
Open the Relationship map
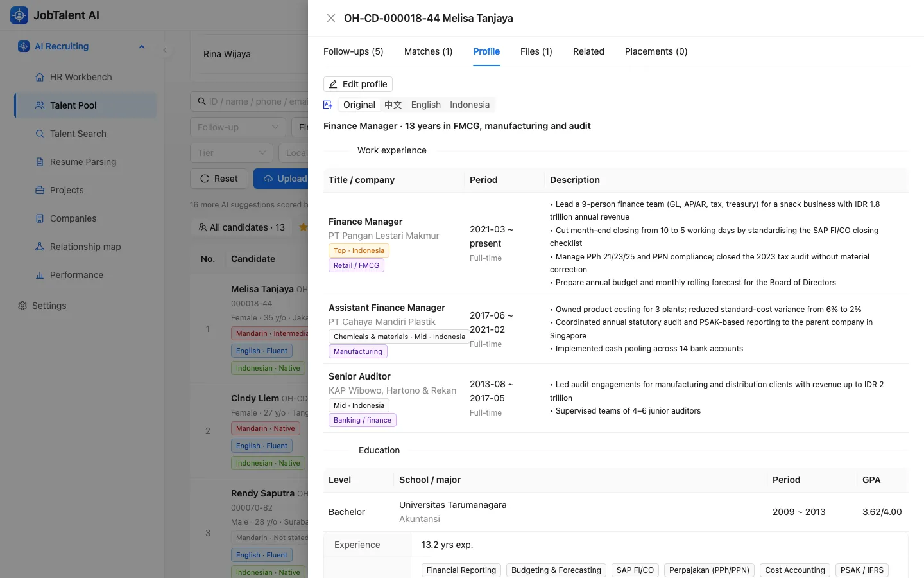tap(85, 247)
